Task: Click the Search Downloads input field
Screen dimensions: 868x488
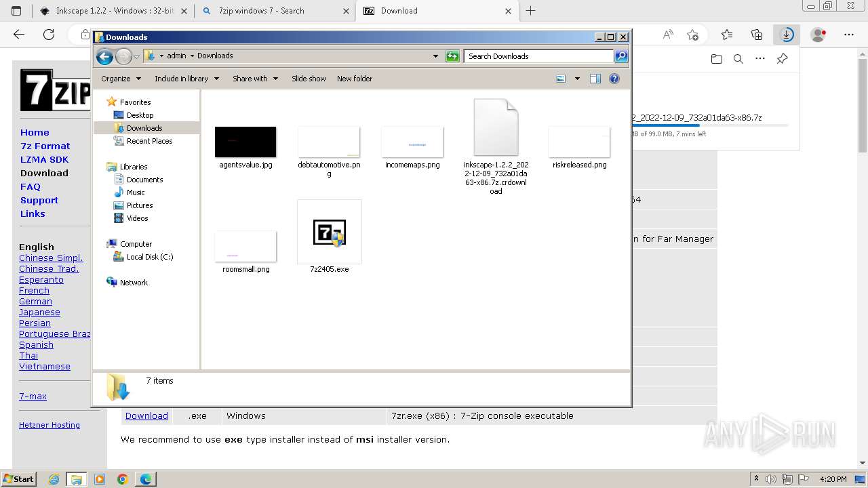Action: point(539,56)
